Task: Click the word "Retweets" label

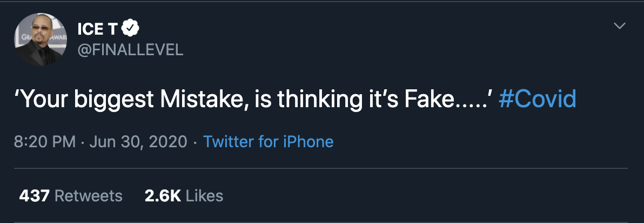Action: tap(89, 195)
